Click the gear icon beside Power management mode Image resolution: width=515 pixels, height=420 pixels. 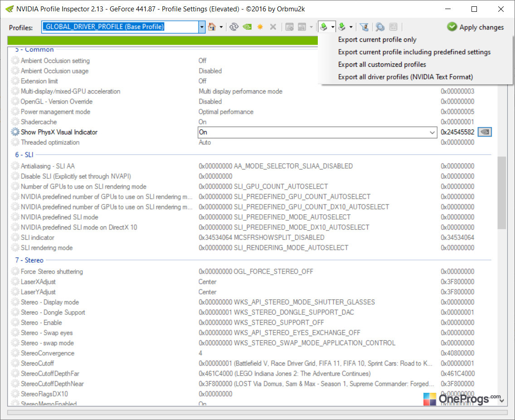pos(15,112)
